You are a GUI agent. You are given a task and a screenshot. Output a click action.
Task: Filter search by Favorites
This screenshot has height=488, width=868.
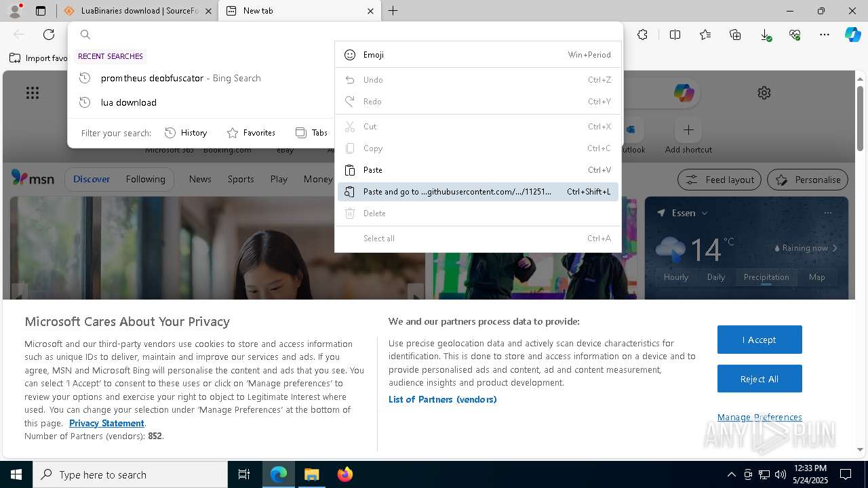(251, 133)
